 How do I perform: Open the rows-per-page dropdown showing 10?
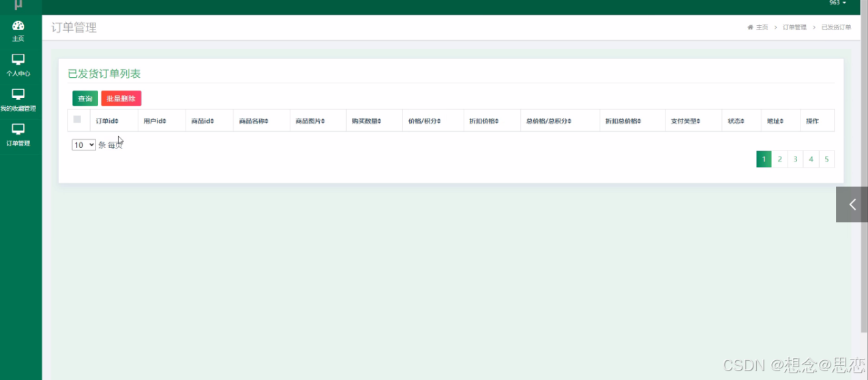84,145
